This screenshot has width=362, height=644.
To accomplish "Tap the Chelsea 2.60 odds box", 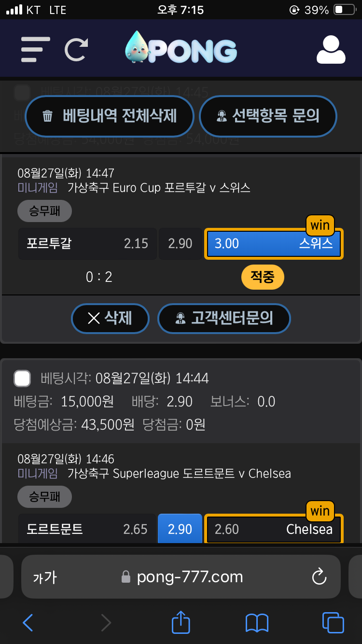I will (274, 529).
